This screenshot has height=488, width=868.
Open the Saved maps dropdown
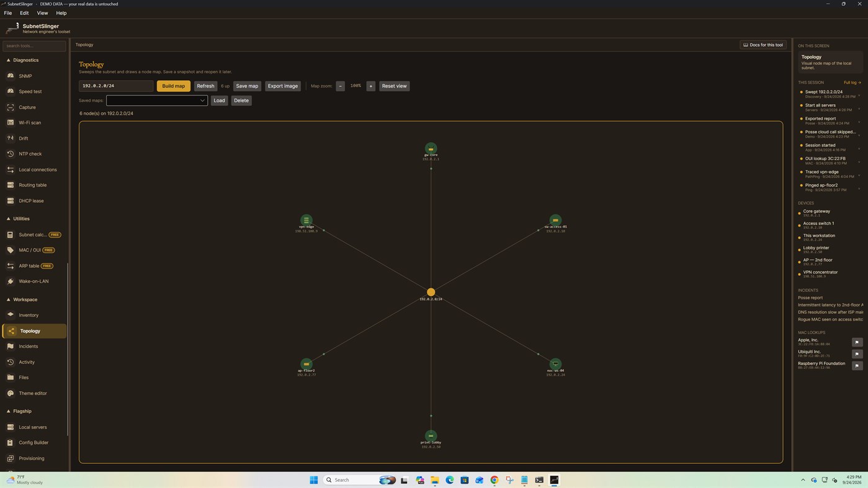point(156,100)
